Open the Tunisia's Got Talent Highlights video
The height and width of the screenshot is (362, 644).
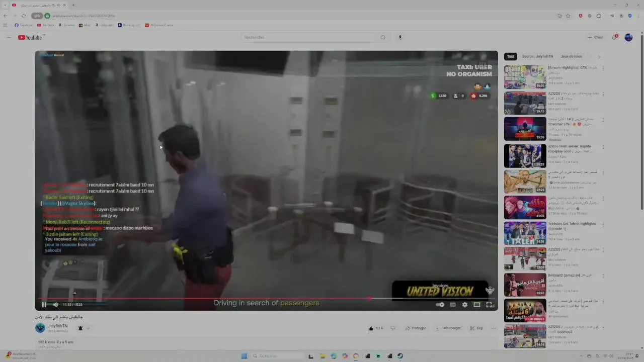click(x=525, y=233)
